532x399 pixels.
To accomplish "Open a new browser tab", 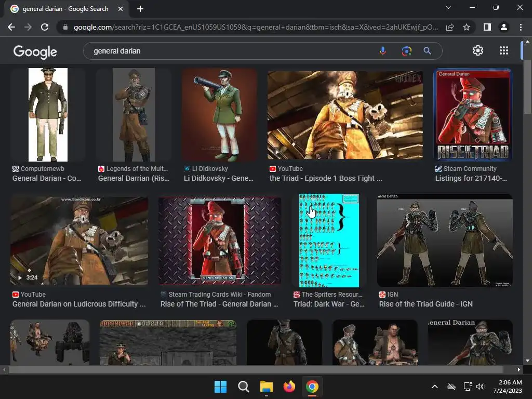I will pos(140,9).
